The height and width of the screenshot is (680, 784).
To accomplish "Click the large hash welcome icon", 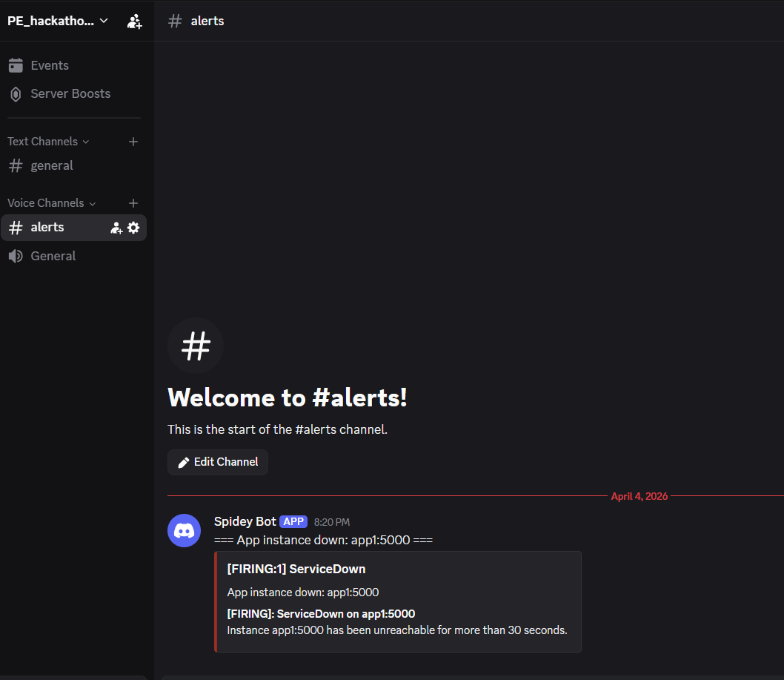I will tap(196, 346).
